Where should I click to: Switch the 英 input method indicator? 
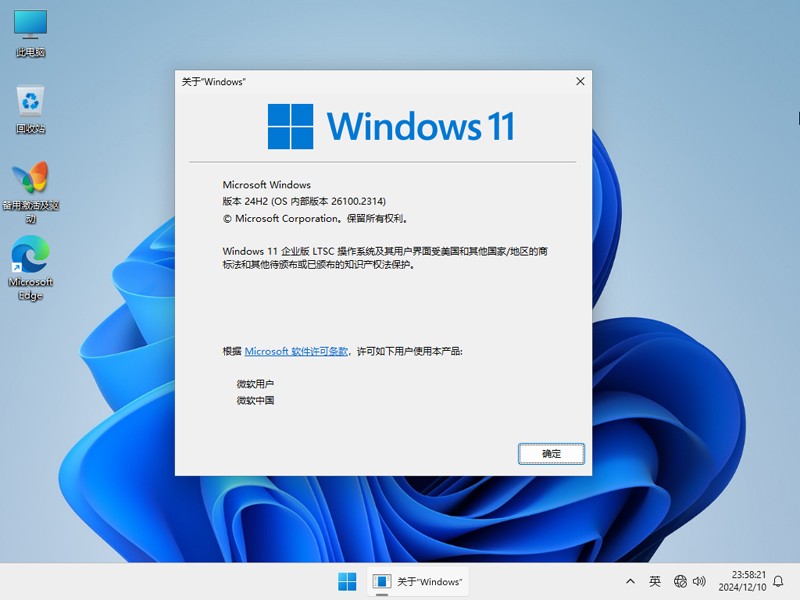(x=655, y=581)
